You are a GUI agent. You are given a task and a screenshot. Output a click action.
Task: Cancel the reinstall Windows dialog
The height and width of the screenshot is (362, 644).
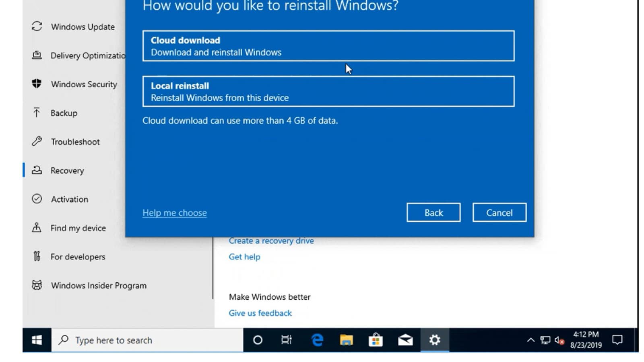[500, 212]
